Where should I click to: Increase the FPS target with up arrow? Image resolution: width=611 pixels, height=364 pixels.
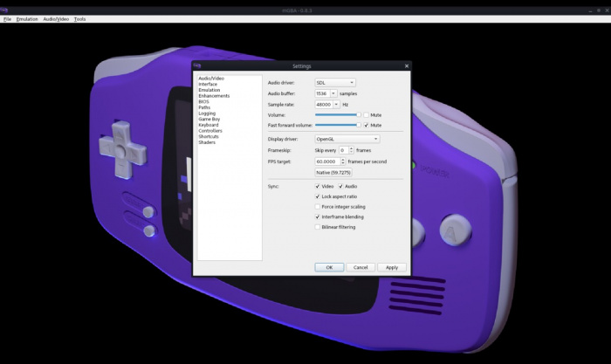[343, 160]
